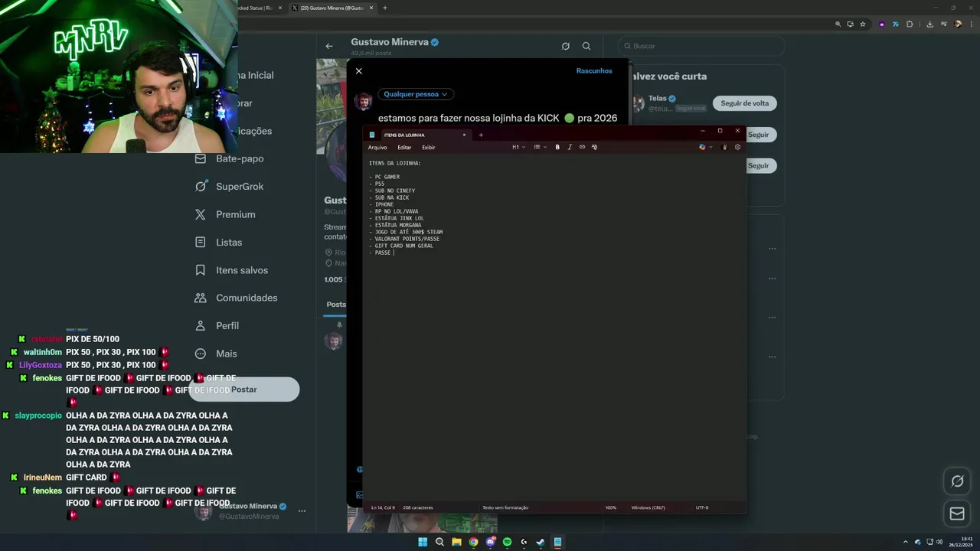This screenshot has width=980, height=551.
Task: Open Listas in X sidebar
Action: pos(219,242)
